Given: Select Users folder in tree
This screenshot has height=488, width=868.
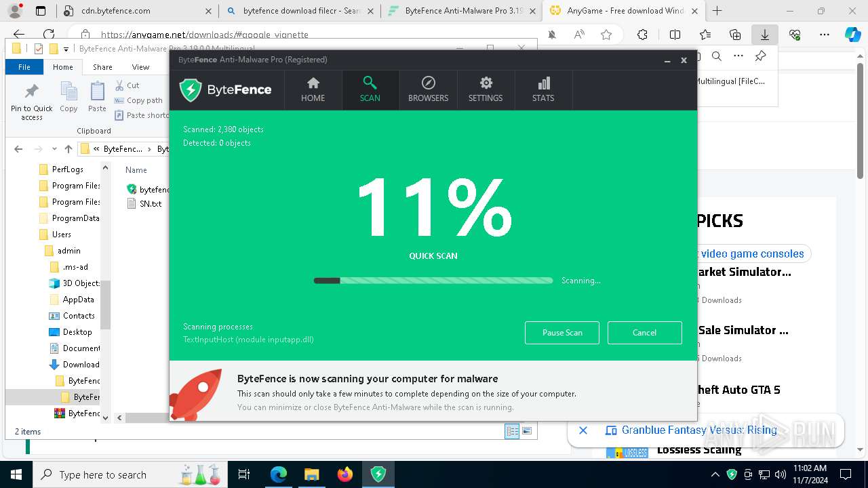Looking at the screenshot, I should [55, 235].
